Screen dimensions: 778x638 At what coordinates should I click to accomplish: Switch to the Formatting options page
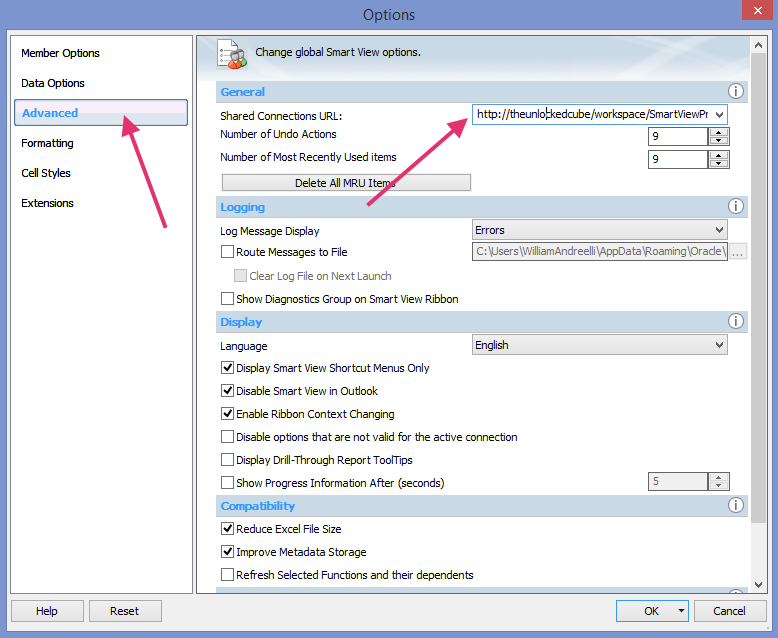tap(47, 143)
